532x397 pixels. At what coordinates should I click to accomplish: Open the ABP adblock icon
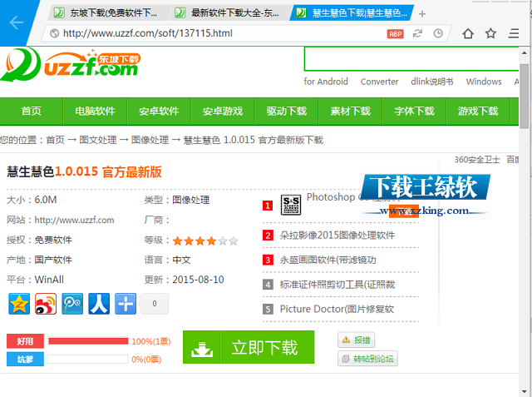click(396, 33)
